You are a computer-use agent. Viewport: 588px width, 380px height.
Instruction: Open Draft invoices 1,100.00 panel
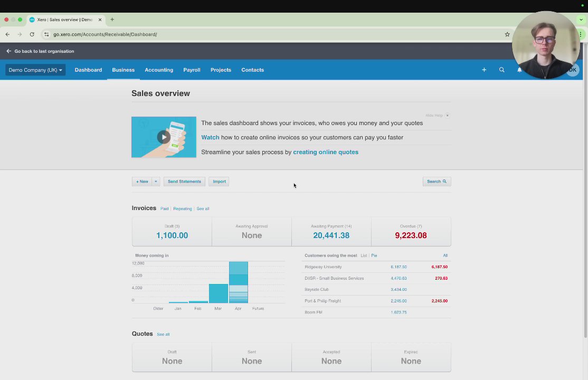[x=172, y=232]
